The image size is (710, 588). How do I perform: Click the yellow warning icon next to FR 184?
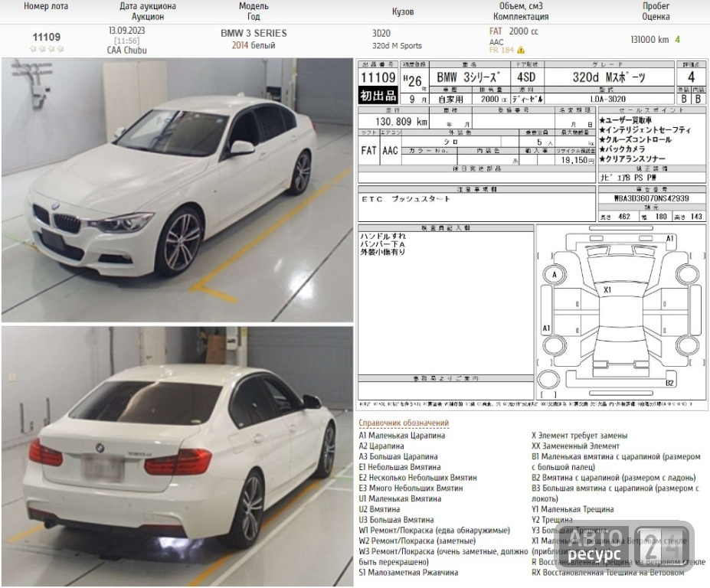pos(521,51)
